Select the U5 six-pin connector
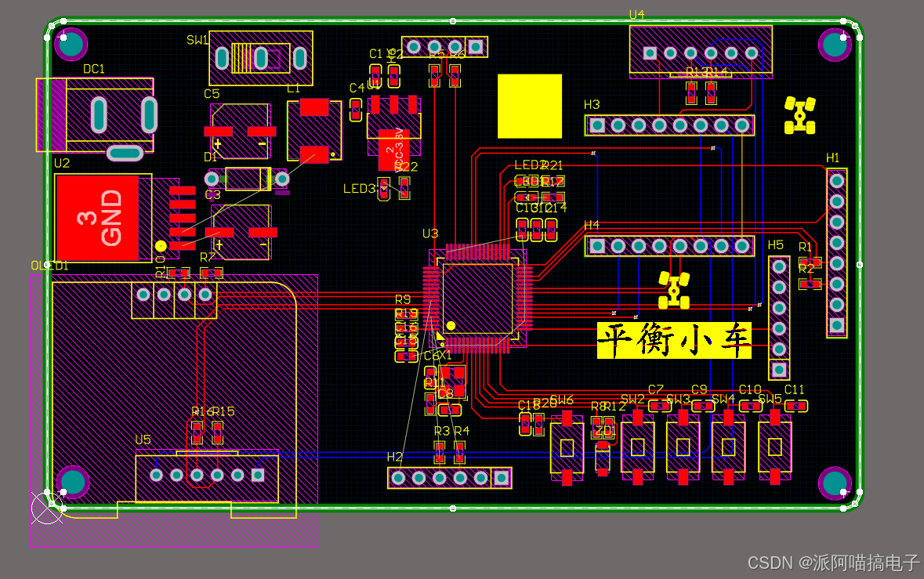Image resolution: width=924 pixels, height=579 pixels. (207, 476)
